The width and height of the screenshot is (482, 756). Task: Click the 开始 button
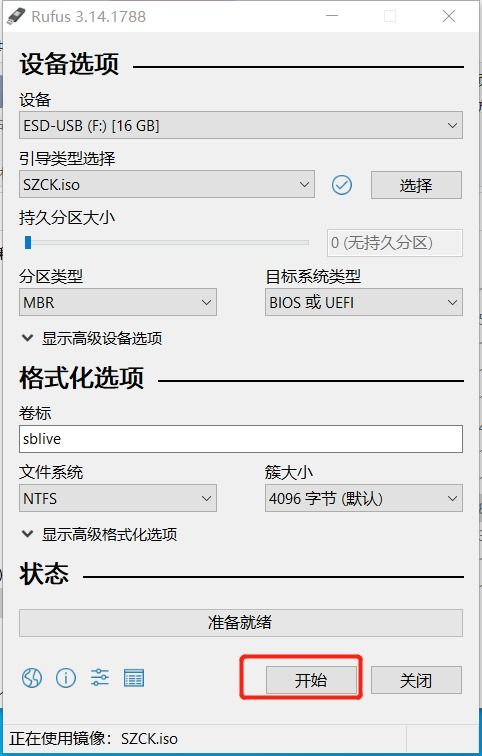tap(311, 680)
